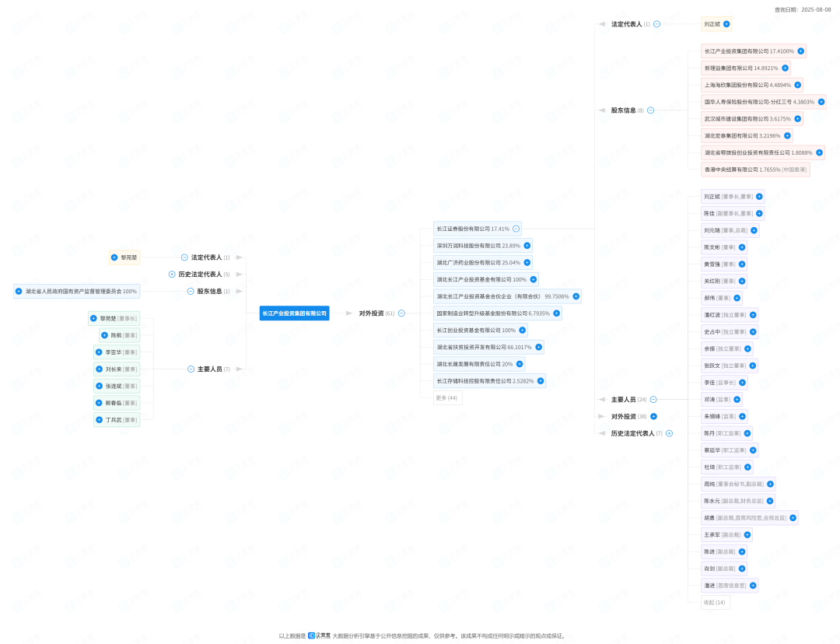This screenshot has height=644, width=840.
Task: Show 更多 (44) investments
Action: point(446,398)
